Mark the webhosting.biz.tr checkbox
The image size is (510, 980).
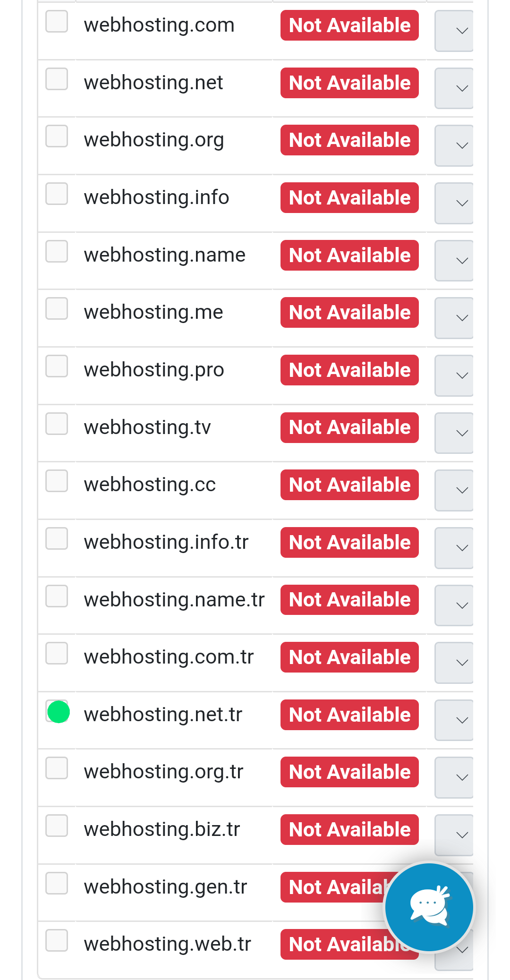[57, 825]
